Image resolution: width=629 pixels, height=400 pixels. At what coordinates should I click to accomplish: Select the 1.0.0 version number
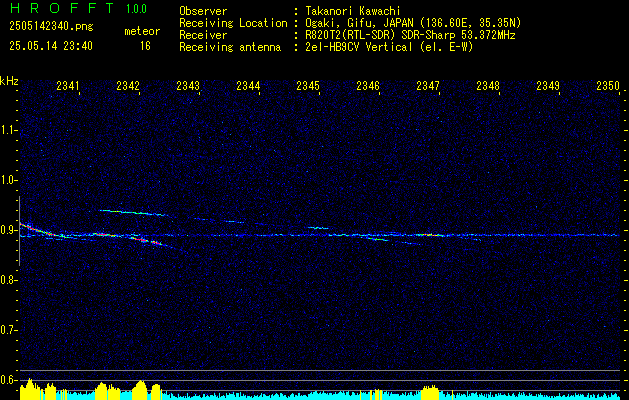[x=136, y=9]
